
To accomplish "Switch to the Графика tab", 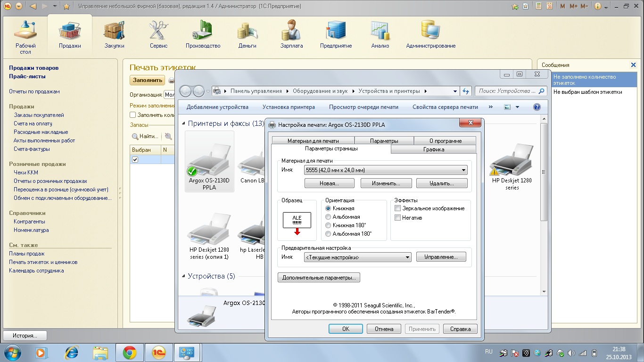I will click(x=433, y=149).
